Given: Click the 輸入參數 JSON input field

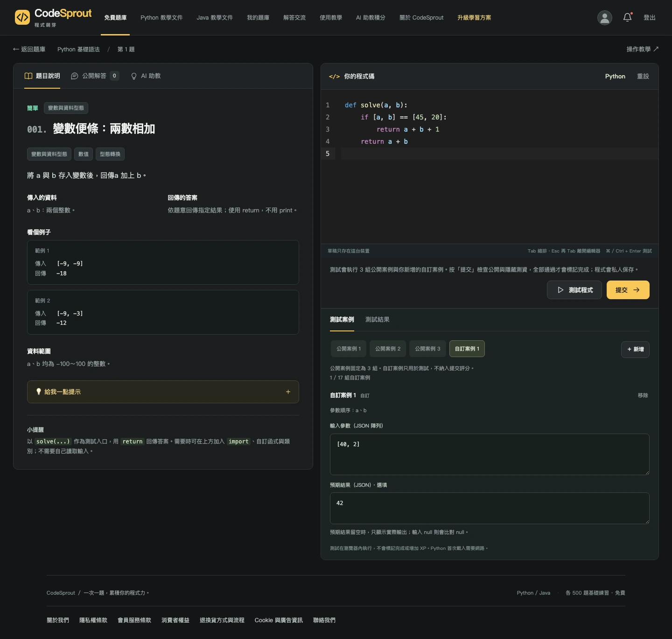Looking at the screenshot, I should coord(490,454).
